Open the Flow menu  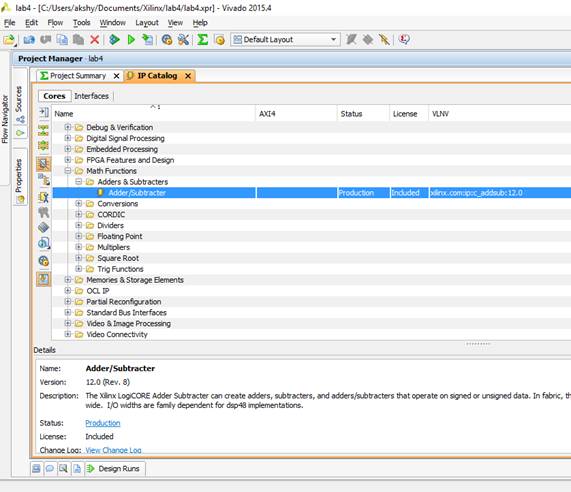click(55, 23)
